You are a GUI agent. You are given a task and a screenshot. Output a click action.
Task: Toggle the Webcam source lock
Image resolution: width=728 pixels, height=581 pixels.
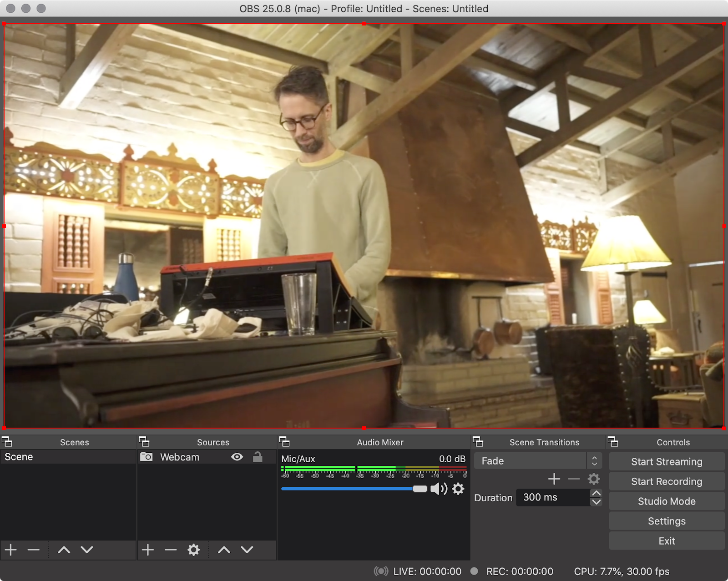(x=258, y=457)
